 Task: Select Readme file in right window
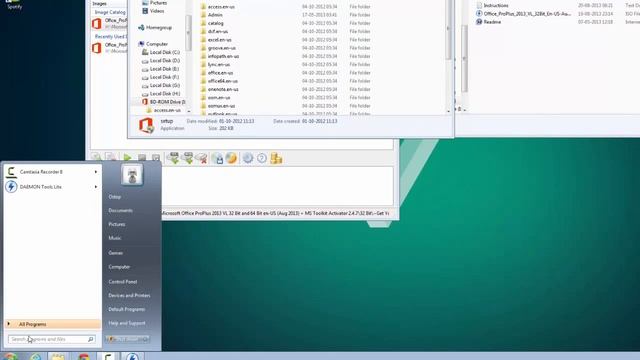point(488,22)
